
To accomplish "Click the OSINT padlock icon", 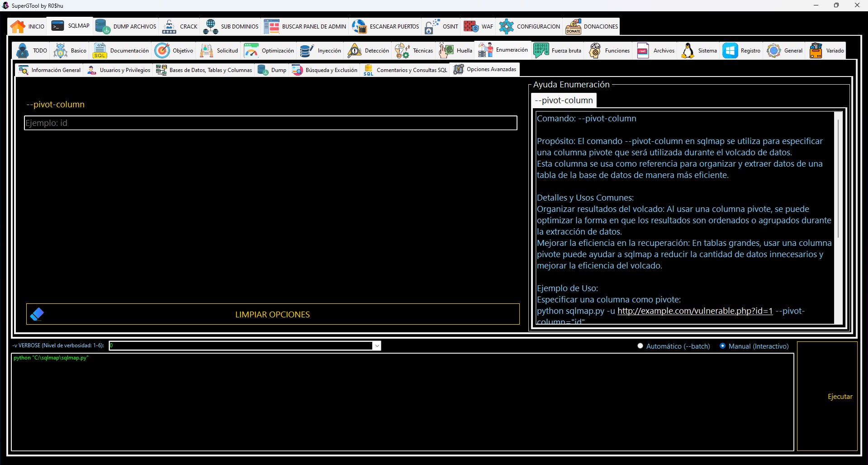I will [x=432, y=27].
